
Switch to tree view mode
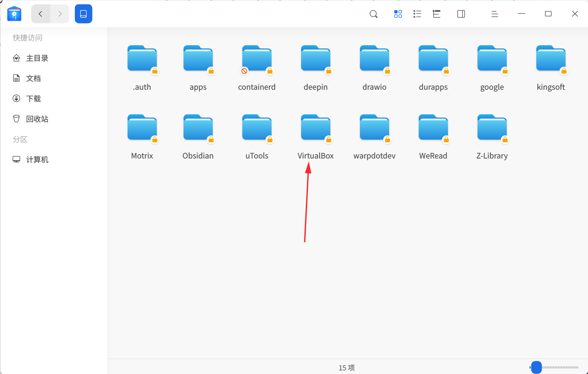click(437, 14)
